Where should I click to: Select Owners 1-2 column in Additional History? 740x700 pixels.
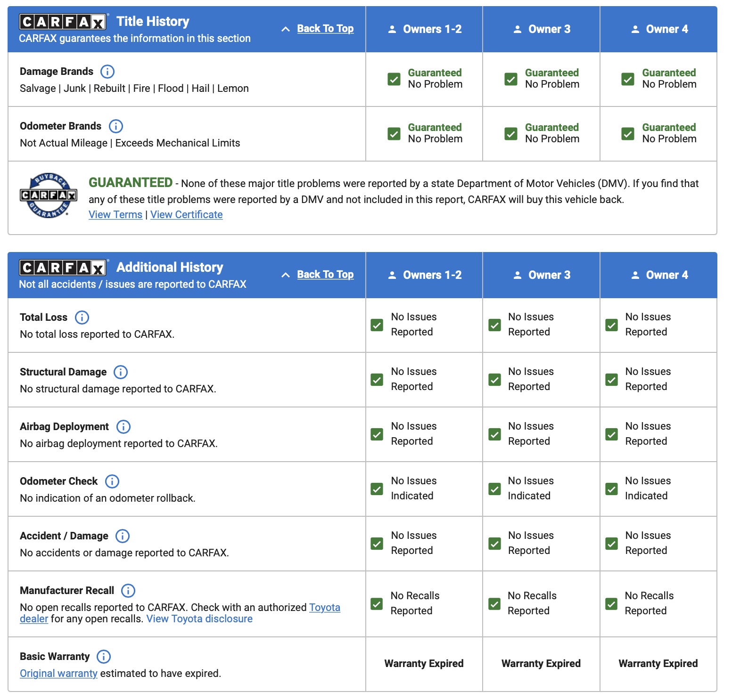click(x=424, y=275)
